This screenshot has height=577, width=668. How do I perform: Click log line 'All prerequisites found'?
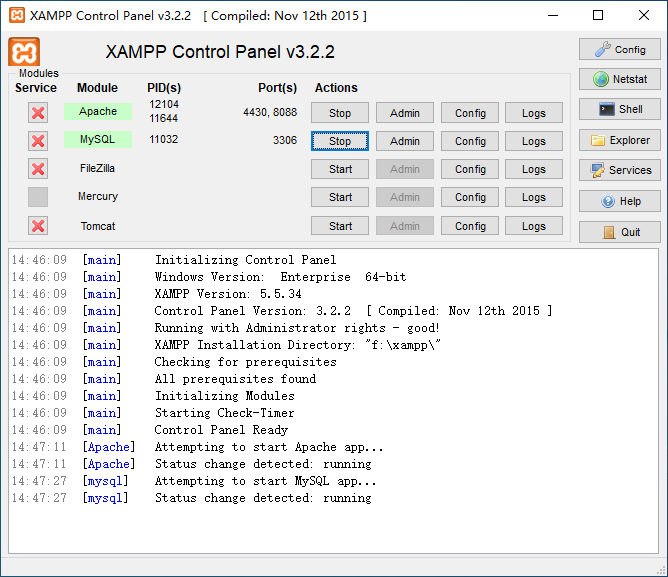point(236,379)
